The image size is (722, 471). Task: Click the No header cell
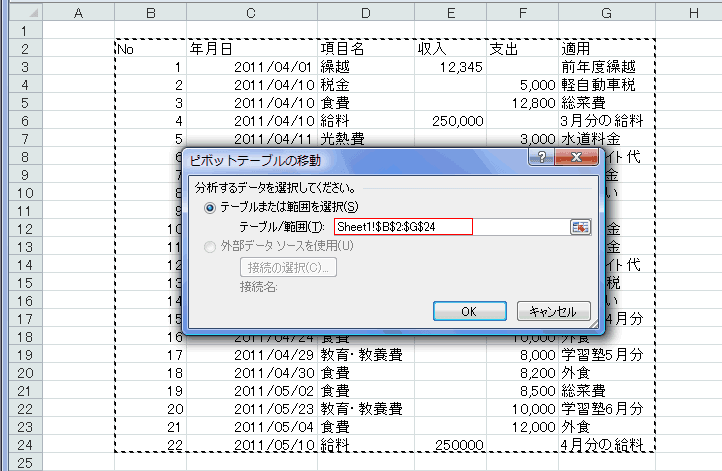coord(151,49)
